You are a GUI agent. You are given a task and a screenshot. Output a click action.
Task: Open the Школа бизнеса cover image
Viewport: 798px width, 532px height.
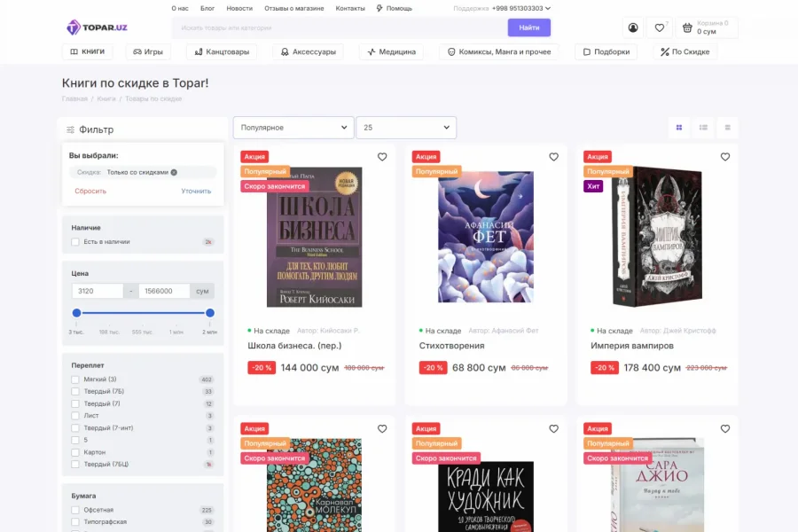pos(315,237)
